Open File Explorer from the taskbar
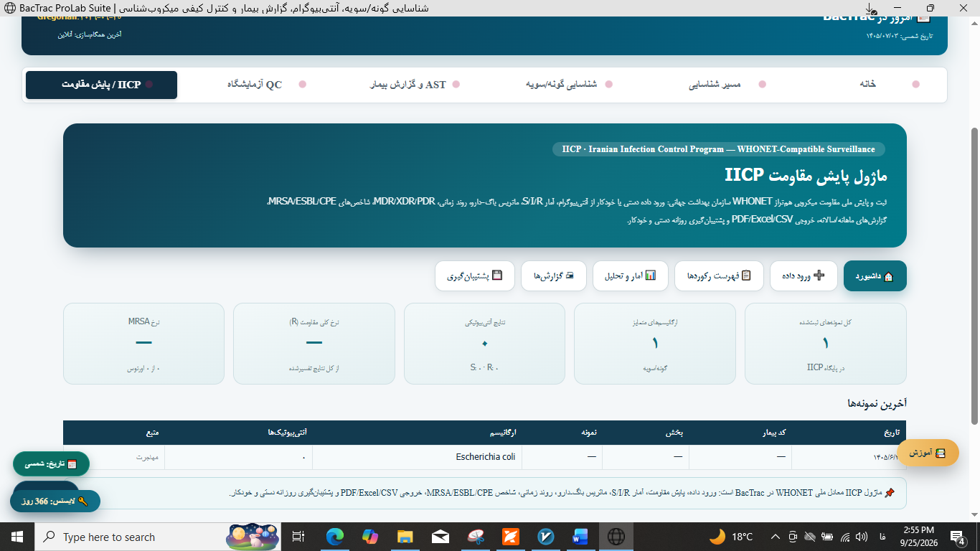Image resolution: width=980 pixels, height=551 pixels. [x=405, y=537]
